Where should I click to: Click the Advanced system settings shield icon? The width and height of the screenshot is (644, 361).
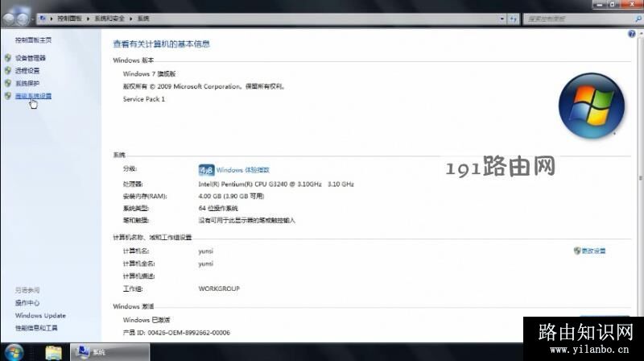click(x=8, y=96)
